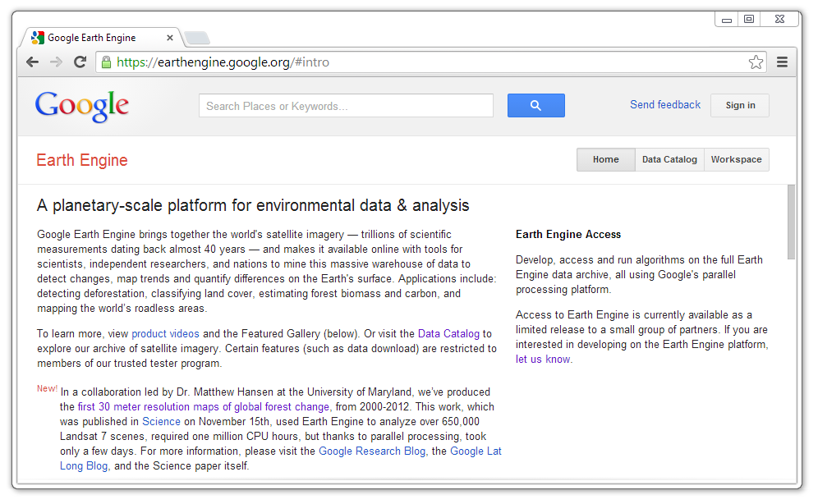Open the product videos link
818x504 pixels.
pyautogui.click(x=165, y=333)
